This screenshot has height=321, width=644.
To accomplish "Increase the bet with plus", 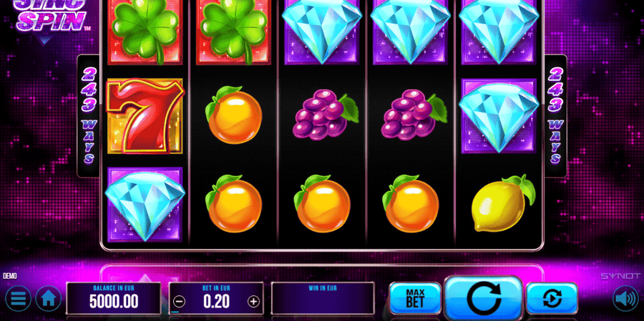I will coord(254,302).
